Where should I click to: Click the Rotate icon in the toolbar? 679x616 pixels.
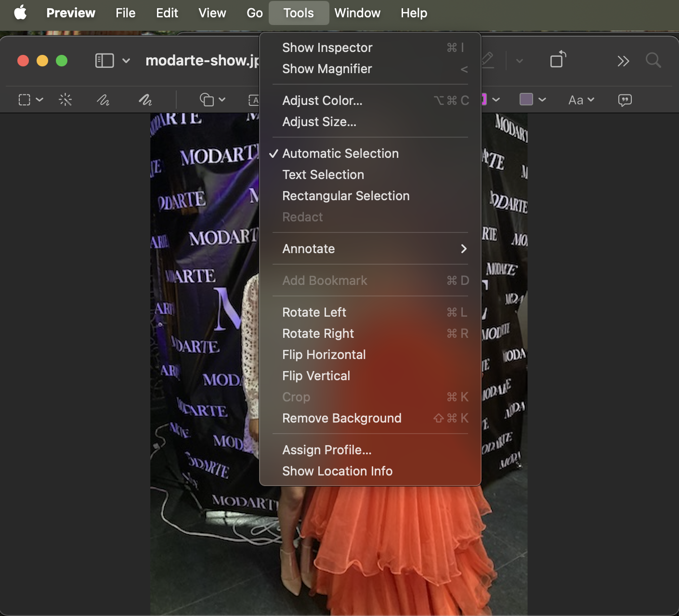point(558,60)
